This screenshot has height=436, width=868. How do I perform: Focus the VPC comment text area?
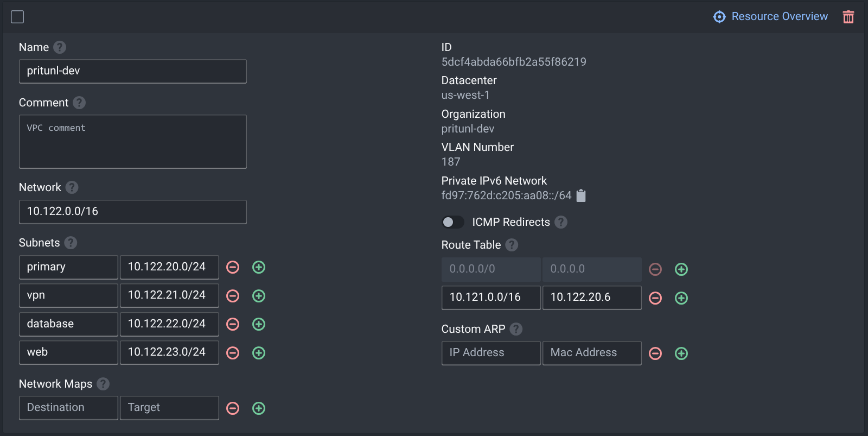click(x=132, y=141)
